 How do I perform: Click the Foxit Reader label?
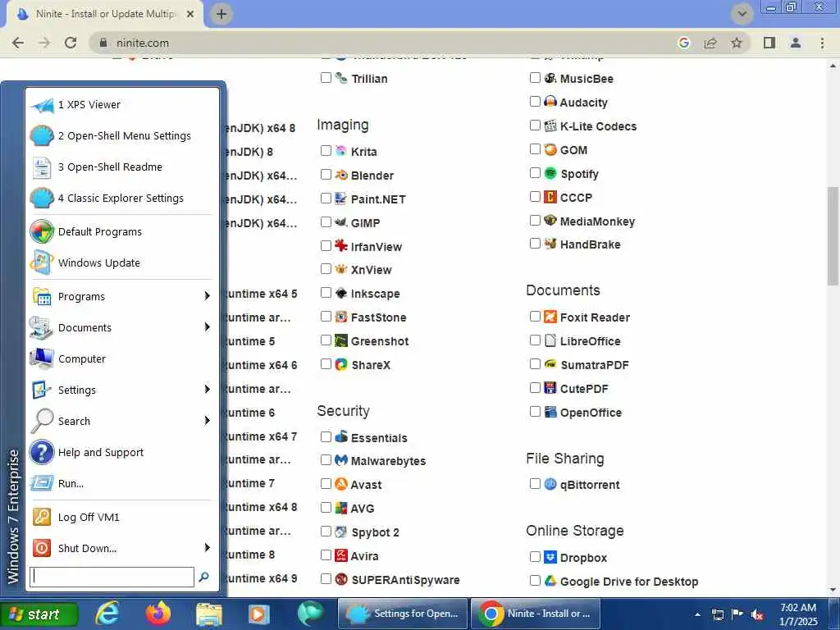click(595, 317)
